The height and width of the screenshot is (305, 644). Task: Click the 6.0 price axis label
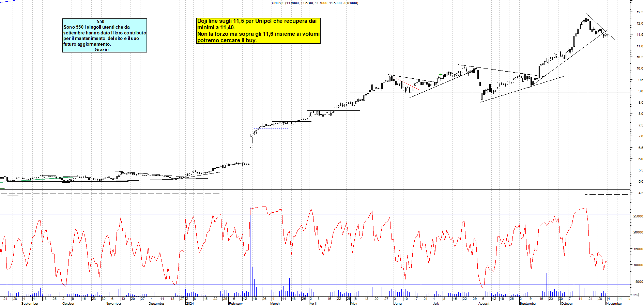(641, 159)
